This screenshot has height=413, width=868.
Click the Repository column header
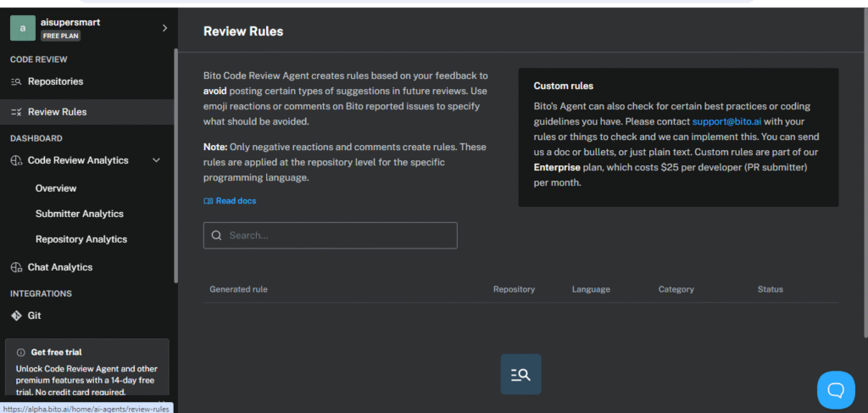pos(515,289)
